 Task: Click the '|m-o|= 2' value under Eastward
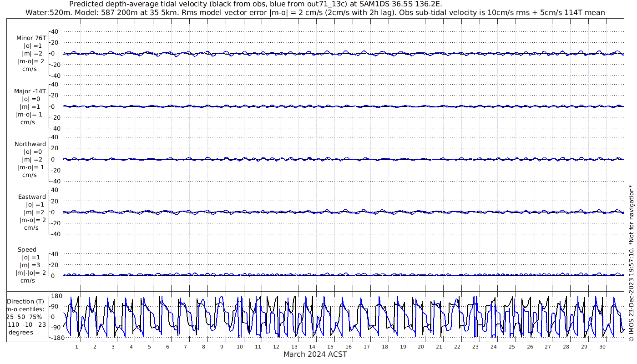click(x=33, y=220)
